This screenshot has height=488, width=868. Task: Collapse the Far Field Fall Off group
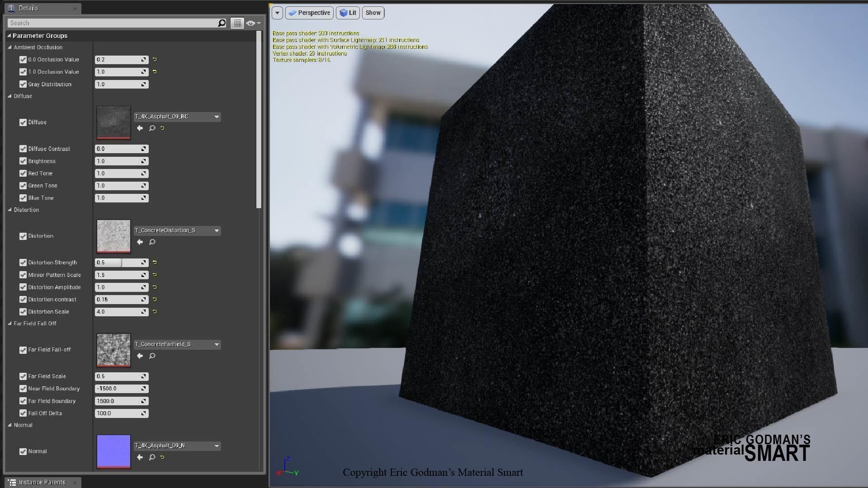(x=9, y=324)
